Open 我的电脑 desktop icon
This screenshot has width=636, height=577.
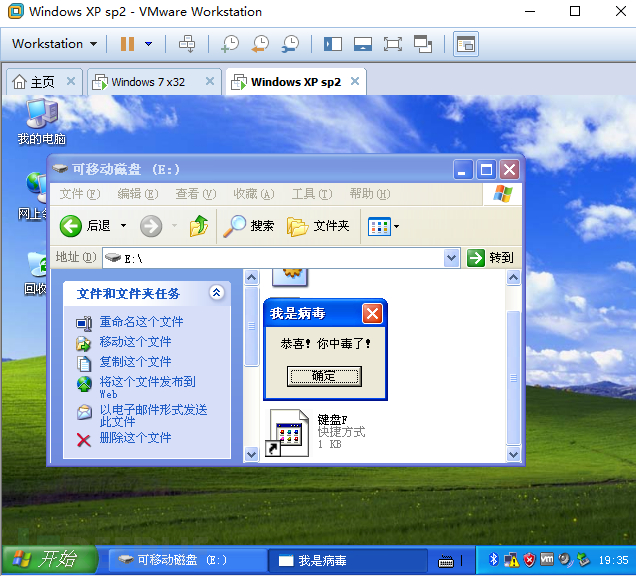pyautogui.click(x=41, y=122)
